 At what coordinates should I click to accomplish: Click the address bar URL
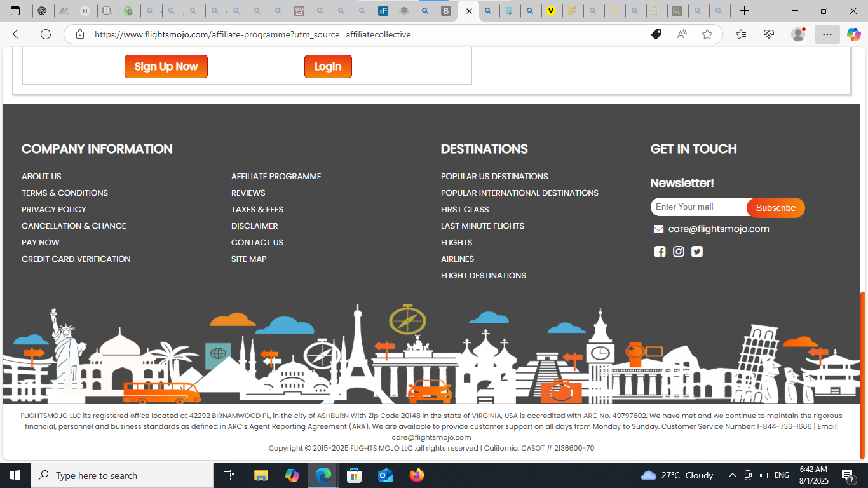tap(253, 34)
